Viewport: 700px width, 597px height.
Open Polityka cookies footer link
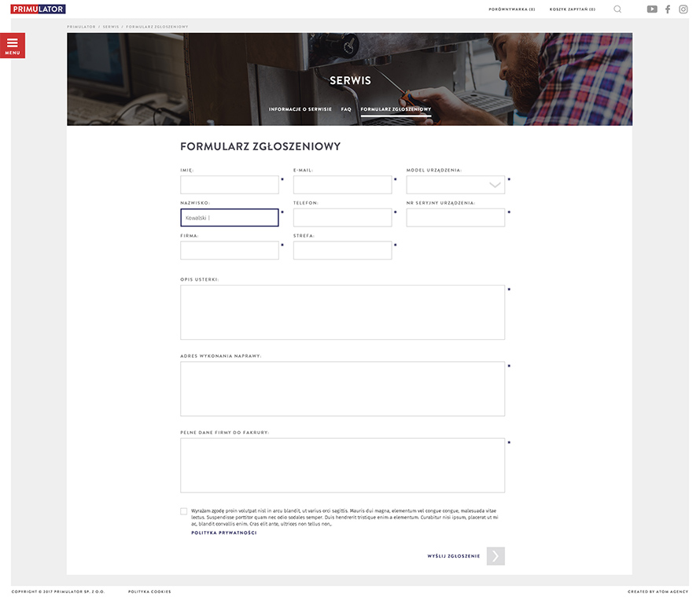149,591
